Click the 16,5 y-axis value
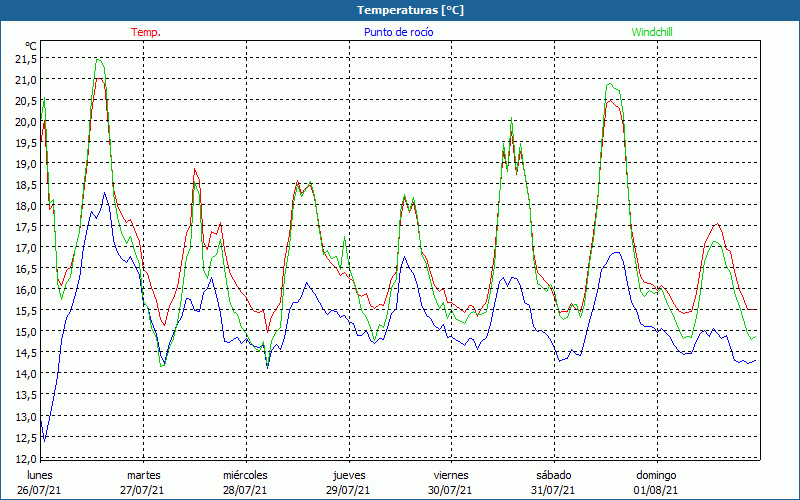Image resolution: width=800 pixels, height=500 pixels. tap(26, 269)
